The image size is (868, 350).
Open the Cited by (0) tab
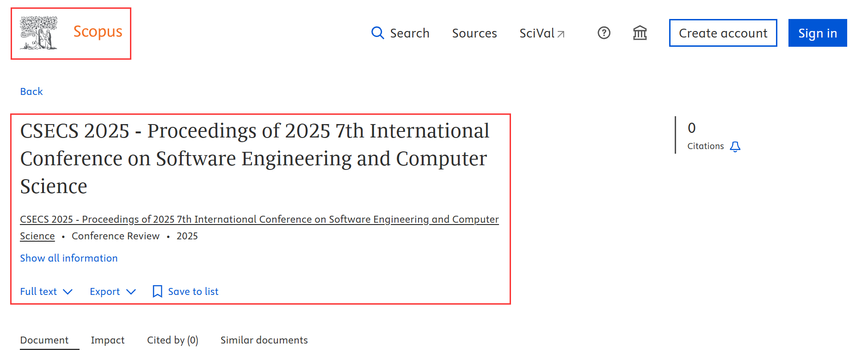pos(172,340)
